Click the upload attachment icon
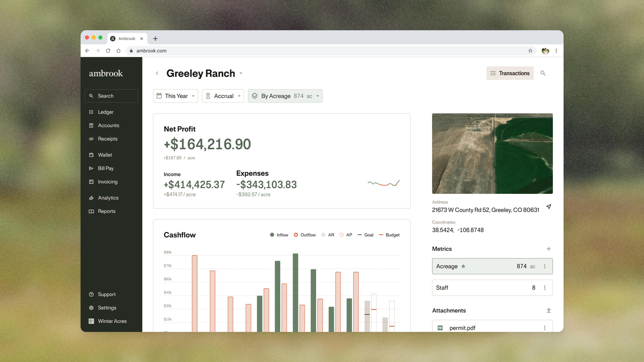 tap(549, 310)
